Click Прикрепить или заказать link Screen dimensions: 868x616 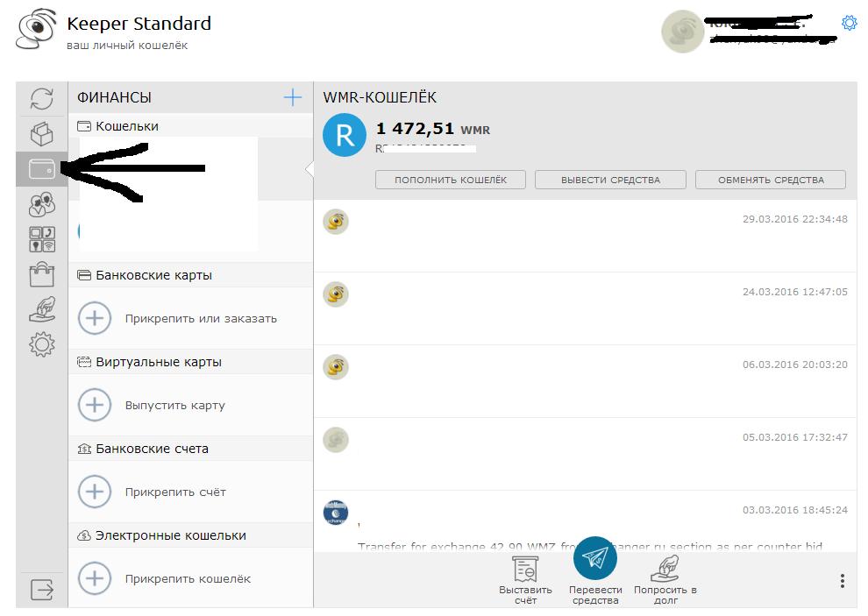(x=201, y=319)
